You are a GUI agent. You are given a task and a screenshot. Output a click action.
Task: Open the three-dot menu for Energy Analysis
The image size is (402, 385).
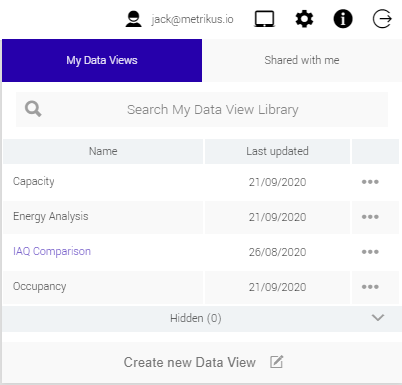(x=370, y=217)
